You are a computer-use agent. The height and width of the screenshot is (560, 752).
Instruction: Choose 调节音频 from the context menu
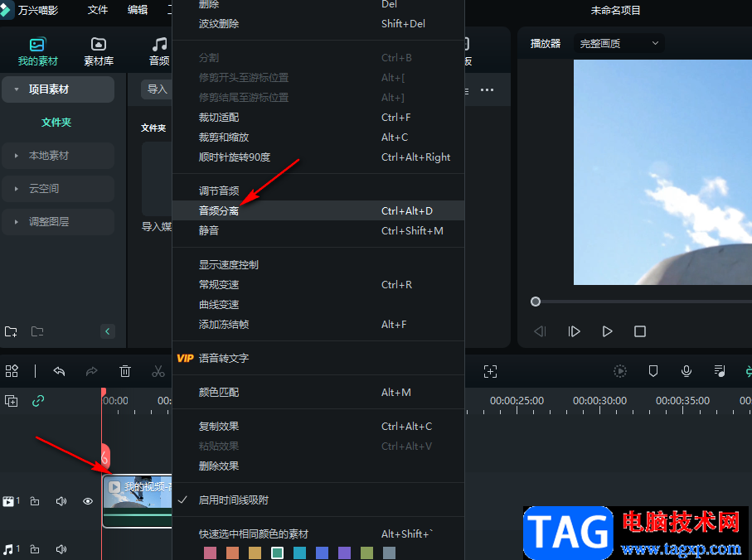(x=318, y=191)
